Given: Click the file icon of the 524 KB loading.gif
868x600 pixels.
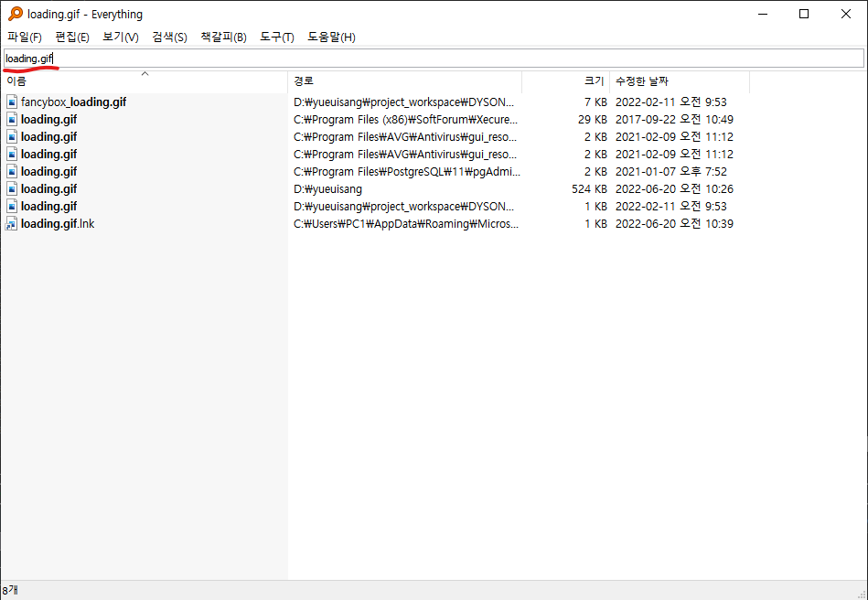Looking at the screenshot, I should (x=12, y=188).
